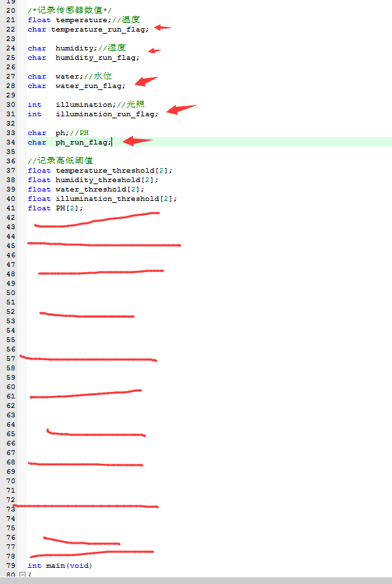Click the illumination variable on line 30
The width and height of the screenshot is (392, 584).
(x=84, y=105)
